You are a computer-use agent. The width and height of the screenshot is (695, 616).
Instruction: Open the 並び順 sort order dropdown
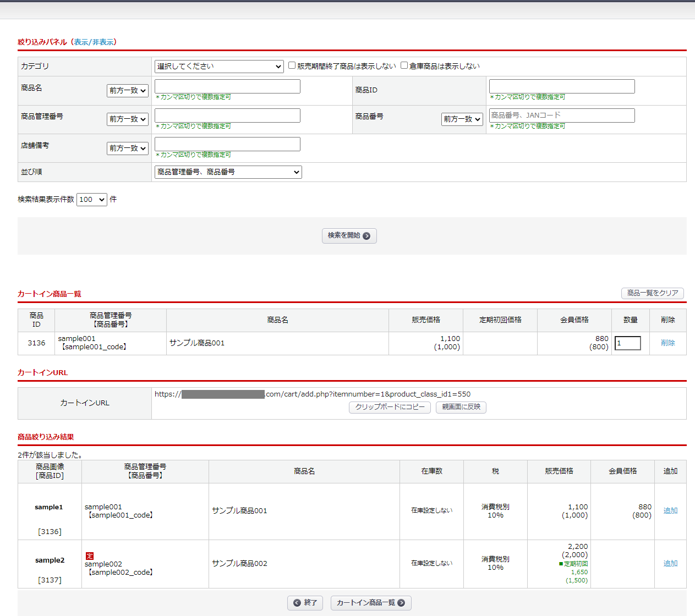(x=228, y=172)
